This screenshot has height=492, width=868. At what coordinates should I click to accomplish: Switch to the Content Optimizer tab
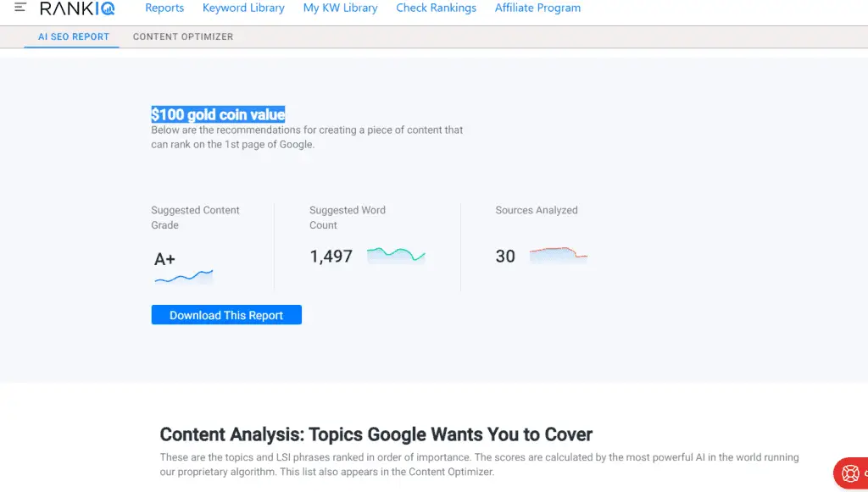click(183, 37)
